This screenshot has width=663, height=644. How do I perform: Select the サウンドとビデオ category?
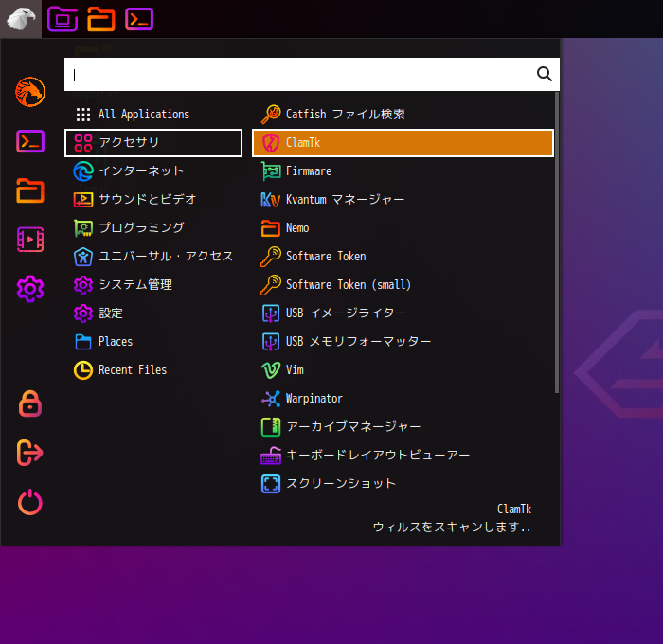[153, 199]
